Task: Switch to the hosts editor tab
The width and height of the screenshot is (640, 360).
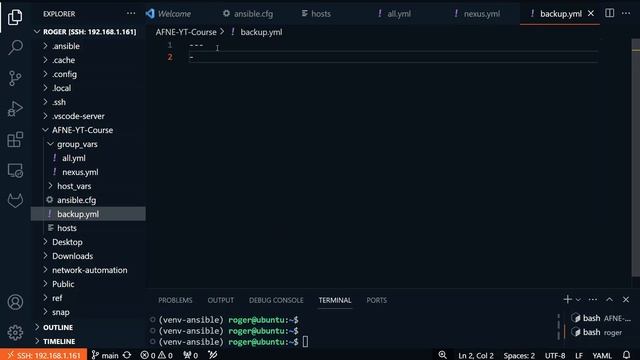Action: pyautogui.click(x=317, y=13)
